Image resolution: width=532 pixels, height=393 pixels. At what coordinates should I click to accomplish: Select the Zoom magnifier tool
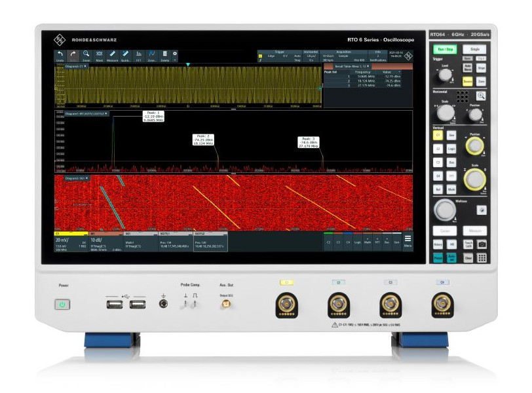tap(86, 56)
